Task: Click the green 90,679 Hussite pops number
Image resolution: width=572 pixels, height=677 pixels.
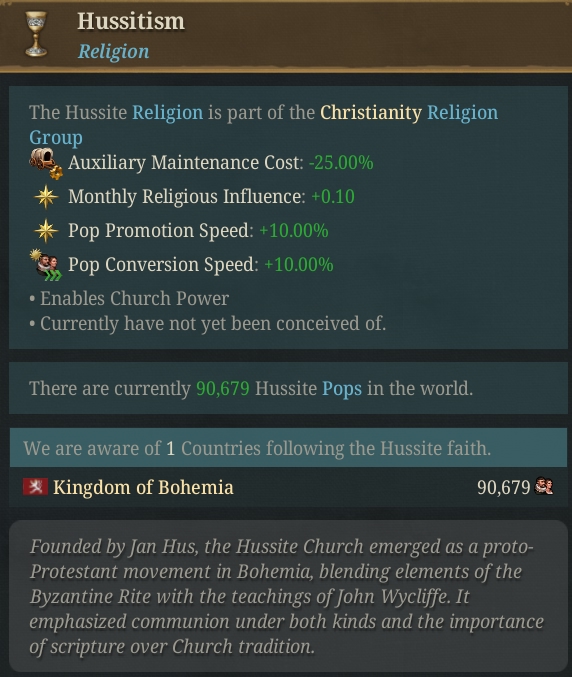Action: pyautogui.click(x=223, y=389)
